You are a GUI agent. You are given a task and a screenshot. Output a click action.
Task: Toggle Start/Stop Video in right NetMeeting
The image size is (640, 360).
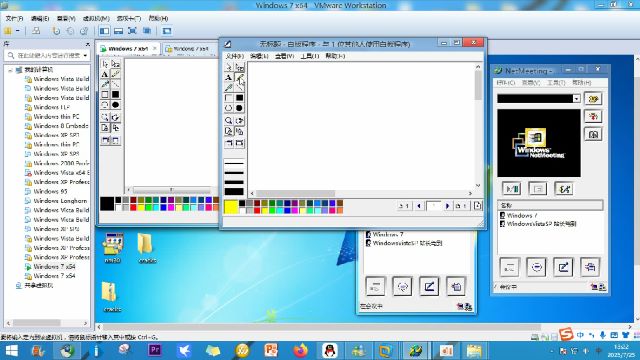[511, 189]
